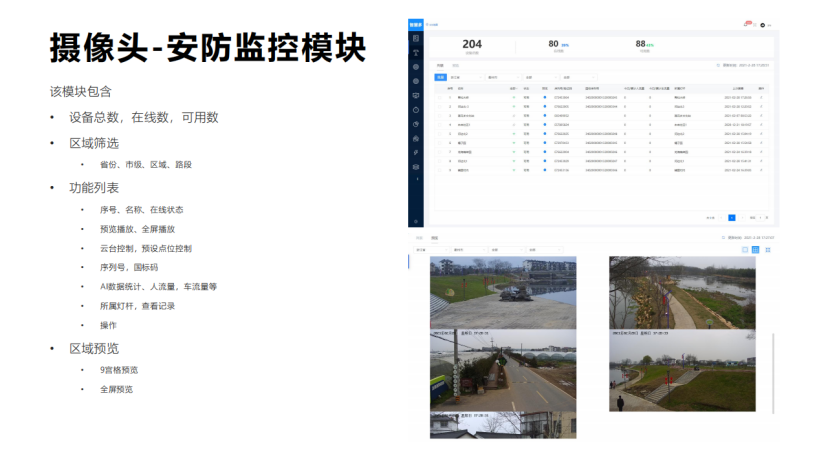This screenshot has height=465, width=828.
Task: Click the blue filter button before the dropdowns
Action: [440, 78]
